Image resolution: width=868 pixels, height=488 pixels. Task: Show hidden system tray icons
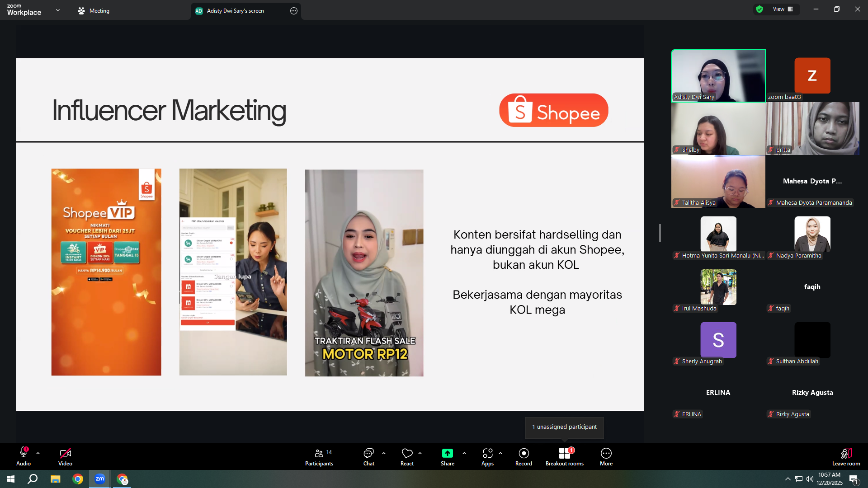click(x=788, y=479)
